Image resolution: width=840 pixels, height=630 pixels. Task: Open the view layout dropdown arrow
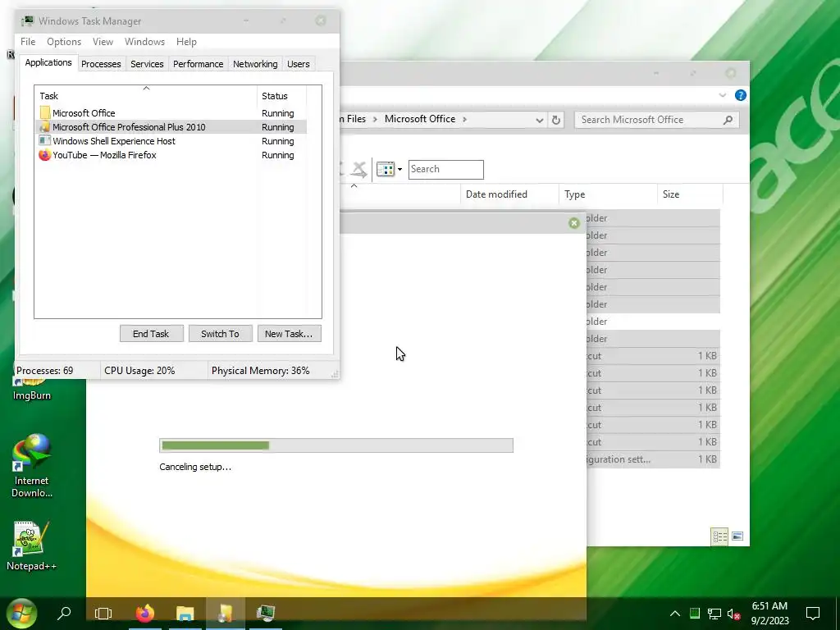[399, 170]
